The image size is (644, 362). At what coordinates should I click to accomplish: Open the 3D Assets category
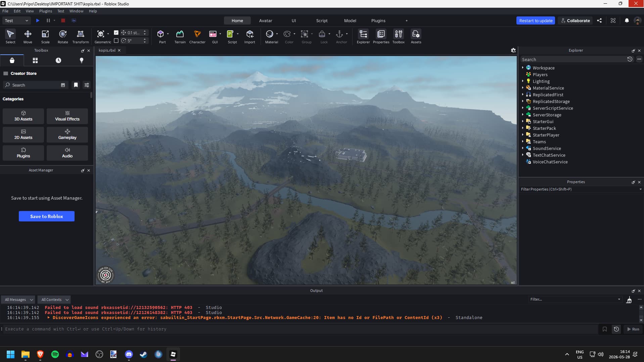(24, 116)
